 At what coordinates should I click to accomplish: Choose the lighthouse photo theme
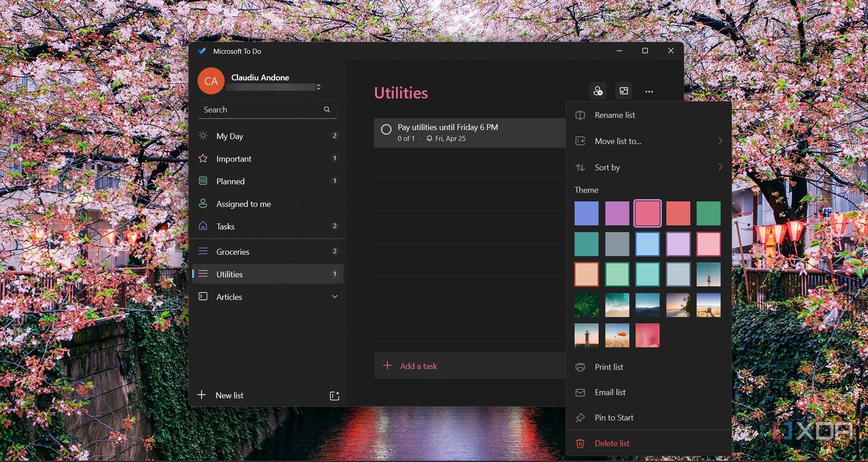(586, 335)
